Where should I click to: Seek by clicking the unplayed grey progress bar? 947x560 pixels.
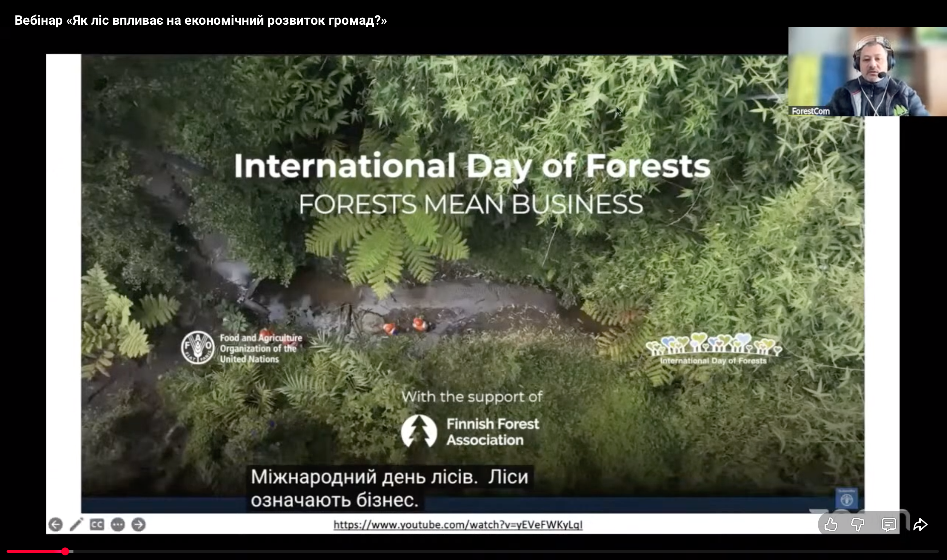tap(506, 551)
